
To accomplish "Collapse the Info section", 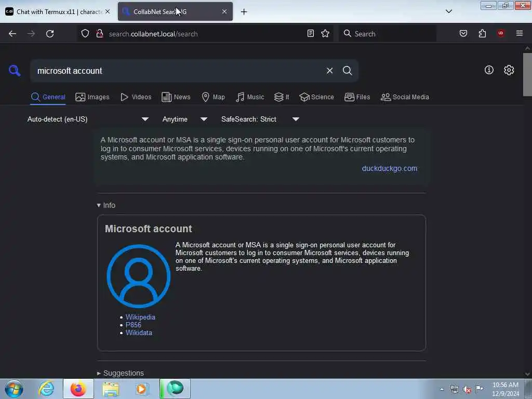I will tap(106, 205).
